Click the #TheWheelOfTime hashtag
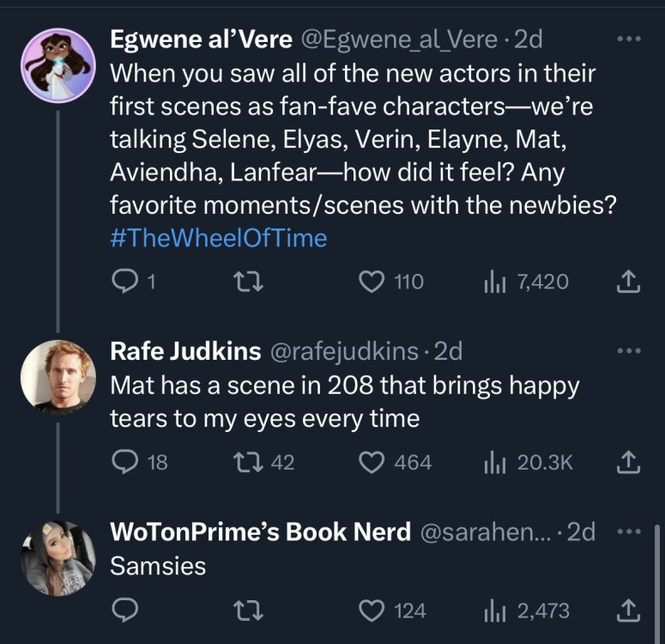The height and width of the screenshot is (644, 665). 219,238
